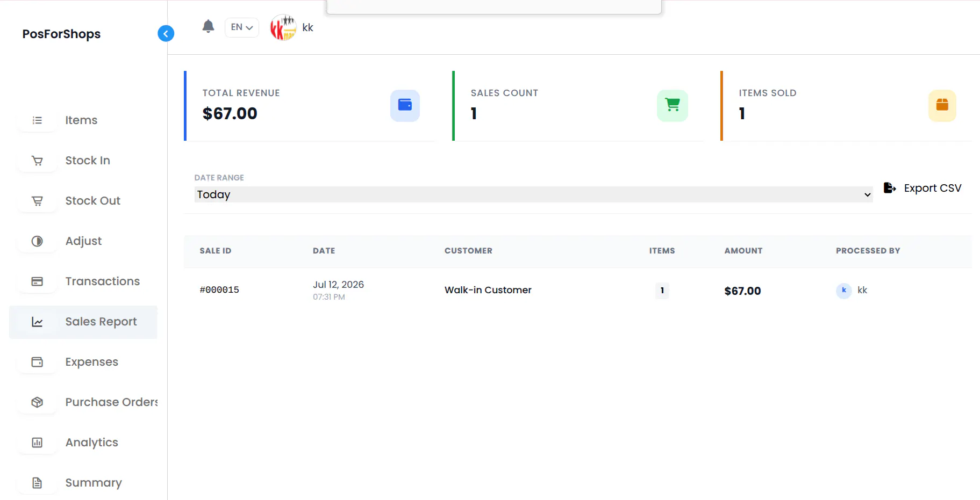The width and height of the screenshot is (980, 500).
Task: Click sale ID #000015
Action: (x=219, y=290)
